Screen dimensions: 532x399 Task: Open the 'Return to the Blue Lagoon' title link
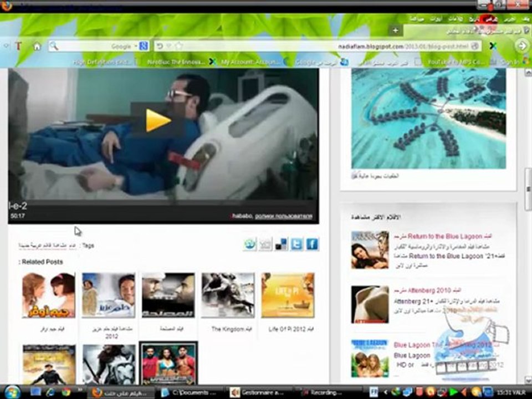pyautogui.click(x=443, y=236)
